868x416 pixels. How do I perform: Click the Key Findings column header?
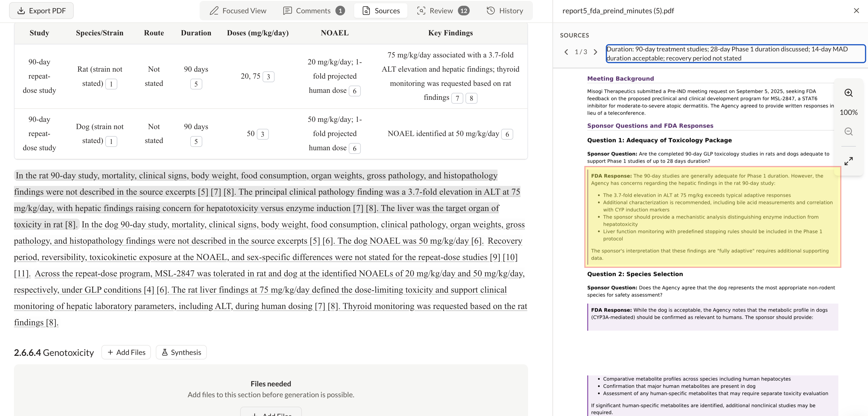[x=451, y=33]
